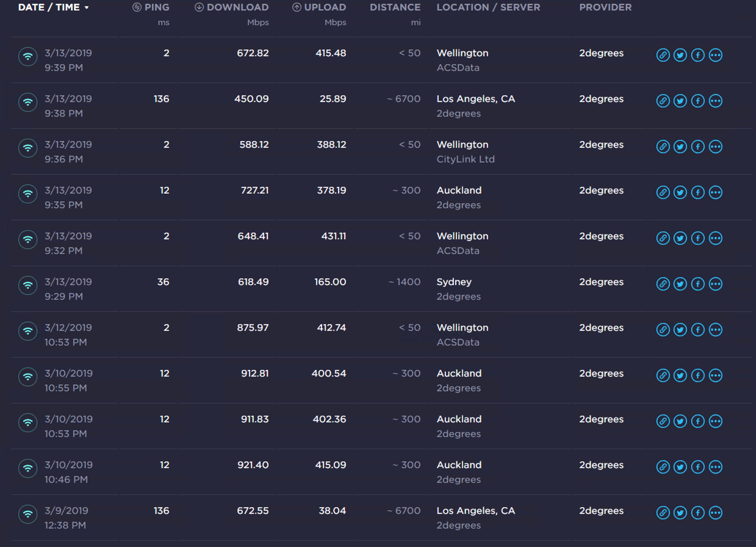
Task: Copy link for the 3/12/2019 10:53 PM result
Action: (663, 330)
